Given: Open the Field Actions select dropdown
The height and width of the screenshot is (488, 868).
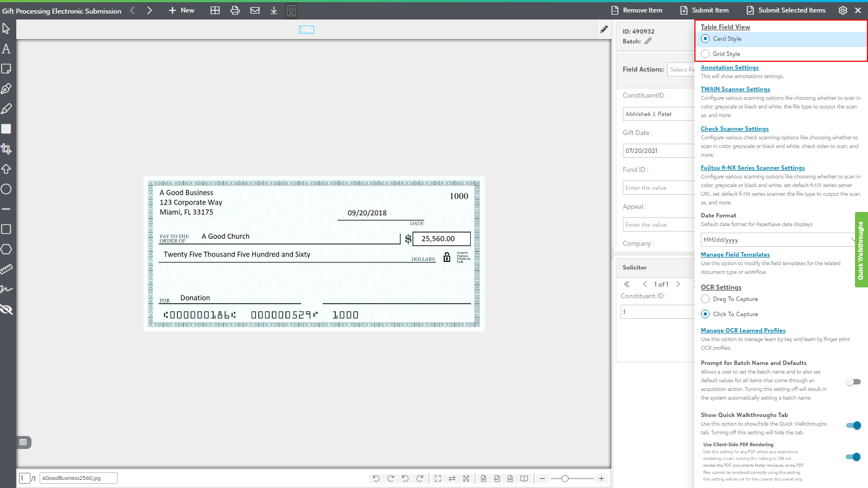Looking at the screenshot, I should pyautogui.click(x=681, y=69).
